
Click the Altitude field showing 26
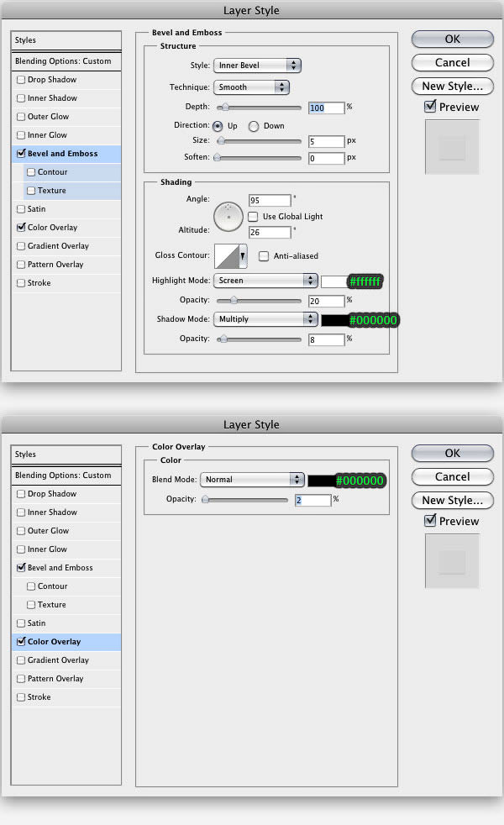(270, 232)
